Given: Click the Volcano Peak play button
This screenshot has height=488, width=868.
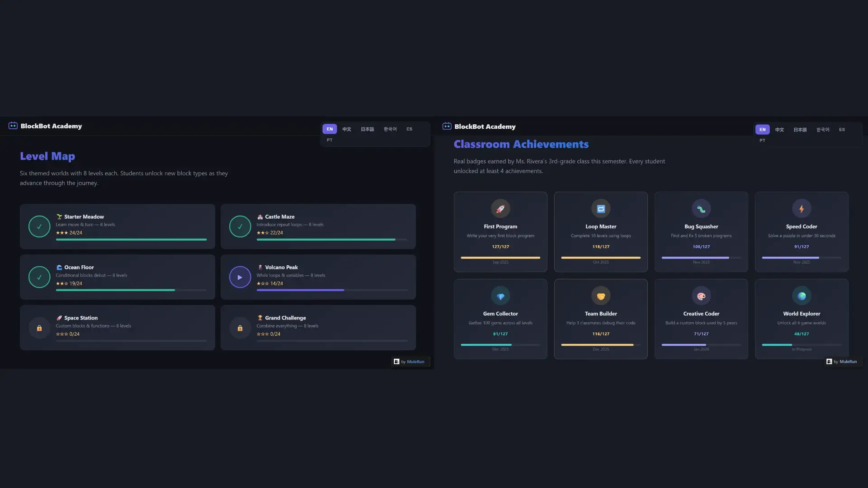Looking at the screenshot, I should (240, 277).
